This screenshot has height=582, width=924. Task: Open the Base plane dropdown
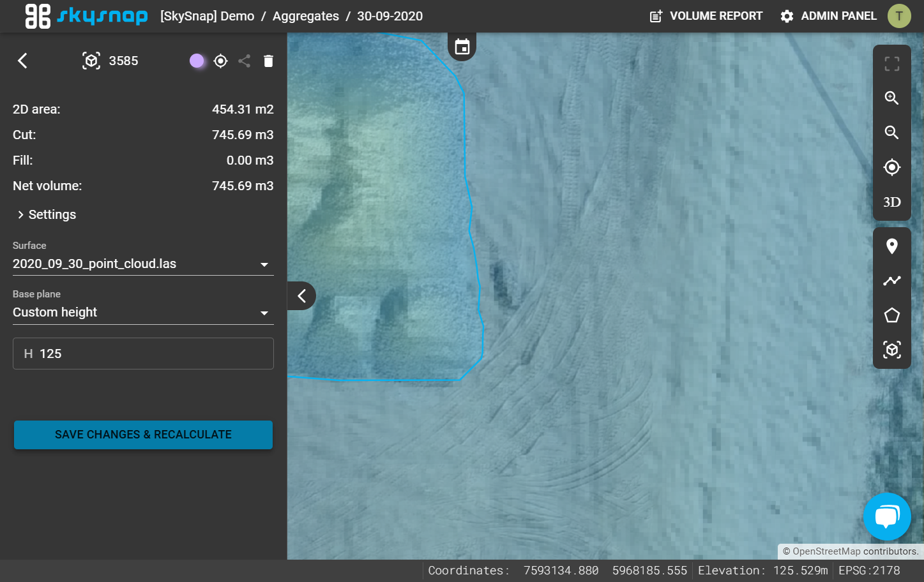coord(143,312)
